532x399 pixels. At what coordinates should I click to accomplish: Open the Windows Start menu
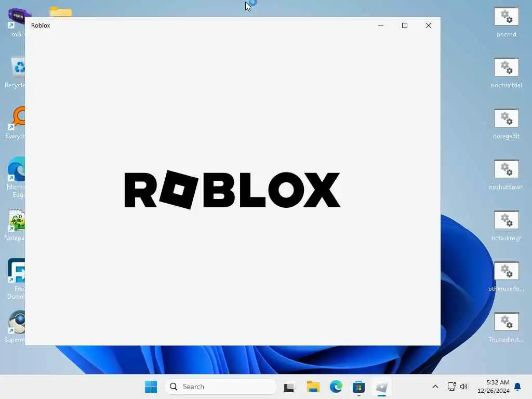[x=151, y=387]
